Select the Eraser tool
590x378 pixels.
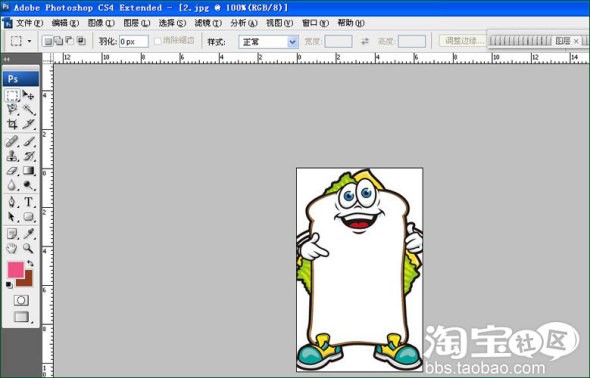(12, 170)
